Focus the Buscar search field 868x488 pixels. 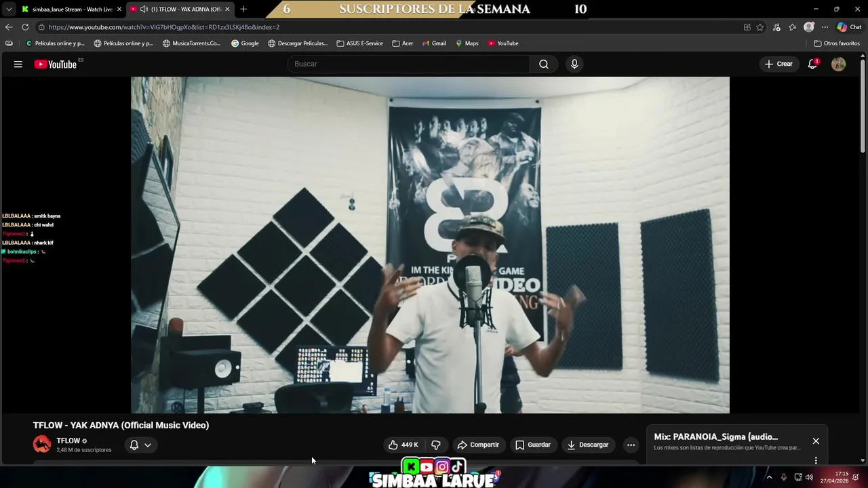coord(409,64)
